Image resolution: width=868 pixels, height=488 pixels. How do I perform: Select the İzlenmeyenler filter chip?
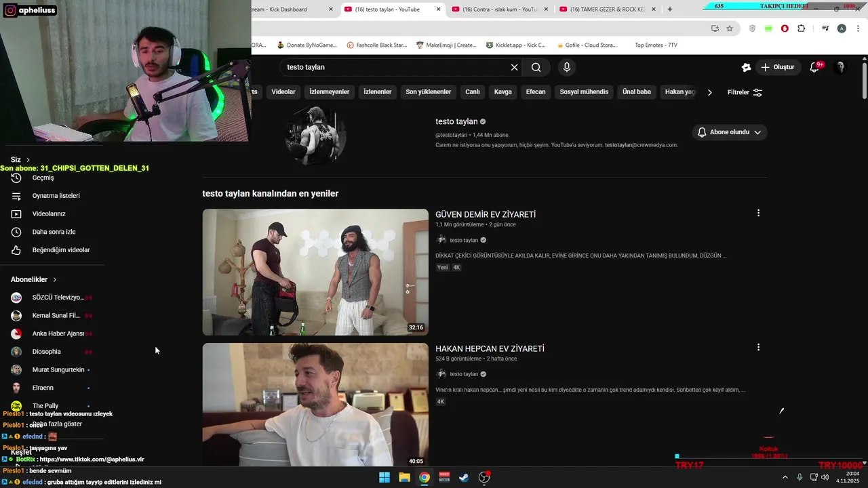pyautogui.click(x=330, y=91)
